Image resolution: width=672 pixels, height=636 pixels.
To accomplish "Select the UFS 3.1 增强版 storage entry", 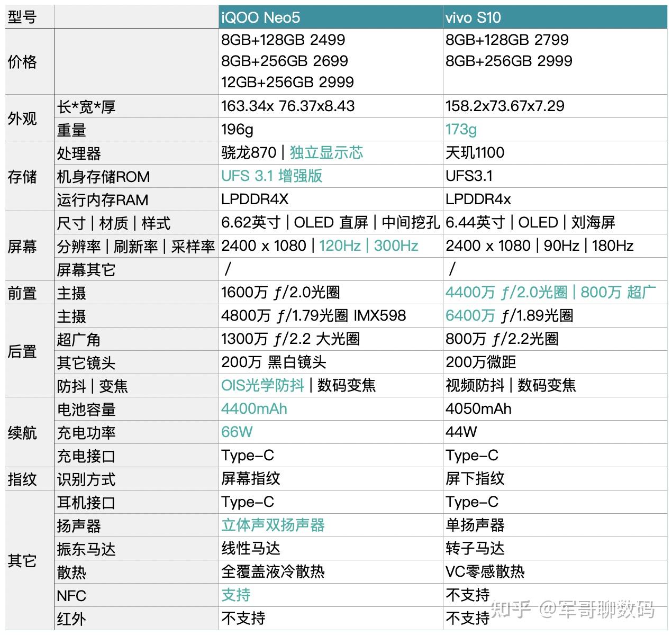I will tap(273, 176).
